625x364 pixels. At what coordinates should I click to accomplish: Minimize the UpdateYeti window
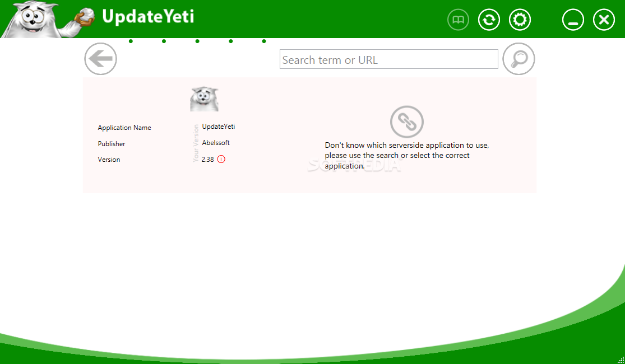[x=573, y=20]
